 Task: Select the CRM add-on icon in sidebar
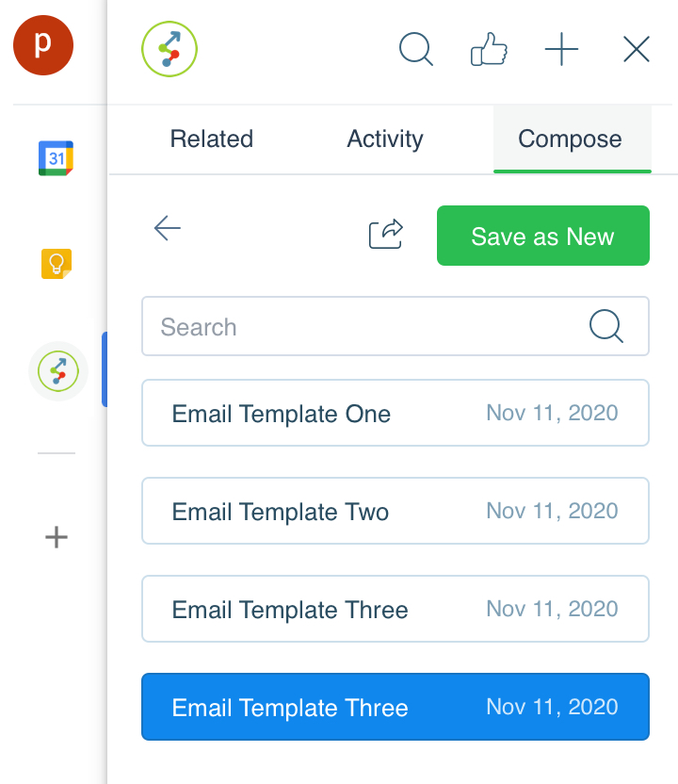pyautogui.click(x=58, y=371)
